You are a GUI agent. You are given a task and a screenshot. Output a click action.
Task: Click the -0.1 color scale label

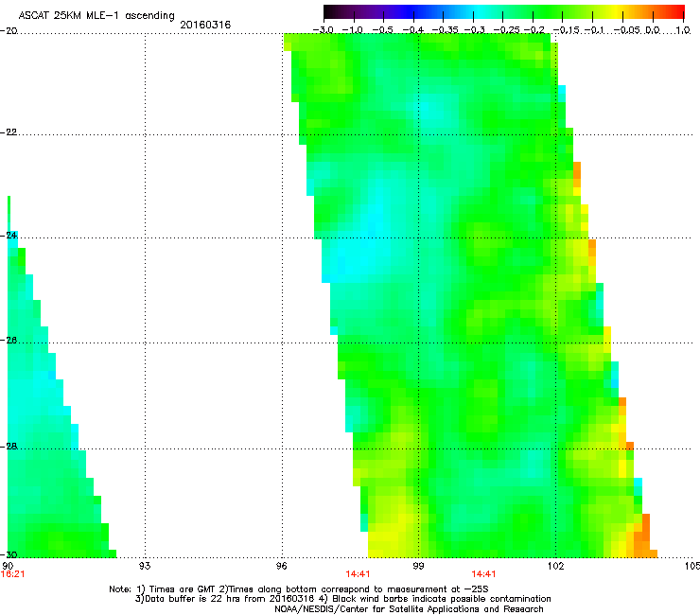[x=594, y=30]
